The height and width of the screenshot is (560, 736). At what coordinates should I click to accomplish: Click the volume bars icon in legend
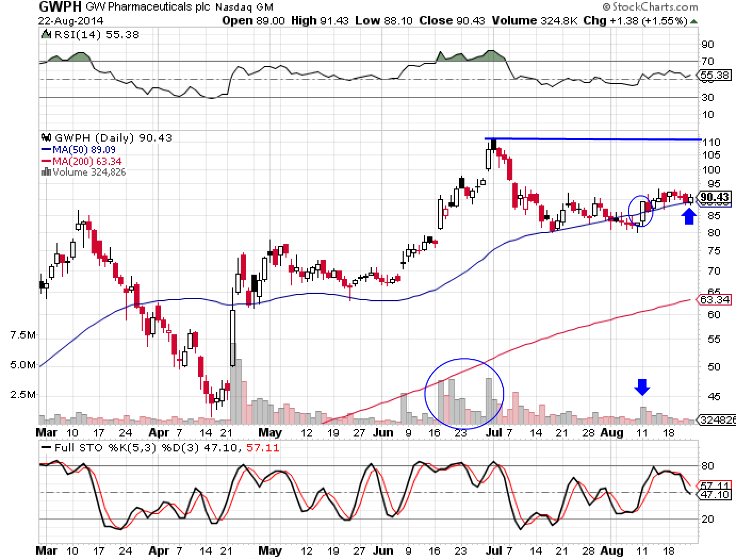coord(46,172)
